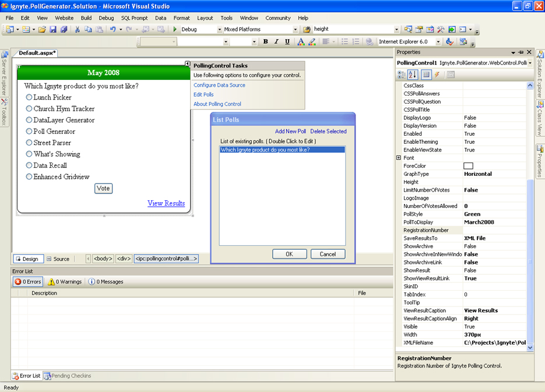This screenshot has height=392, width=545.
Task: Open Solution Explorer from the toolbar icon
Action: point(408,29)
